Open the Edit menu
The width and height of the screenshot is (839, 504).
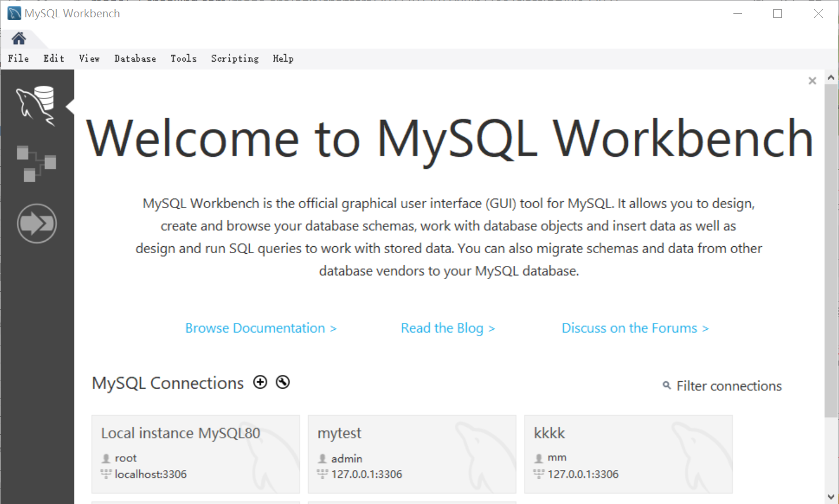54,58
